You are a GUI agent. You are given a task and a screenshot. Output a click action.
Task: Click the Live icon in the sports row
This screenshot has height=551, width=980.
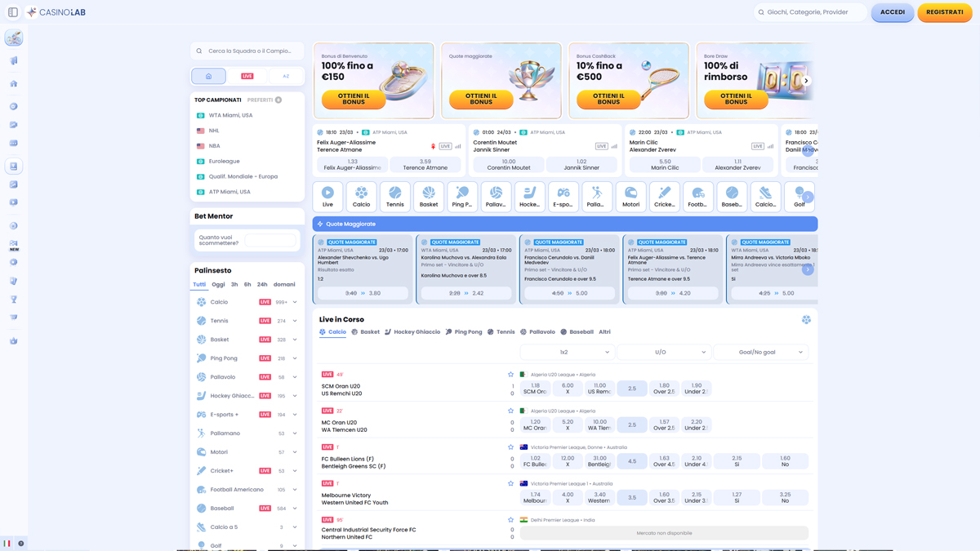click(x=327, y=193)
